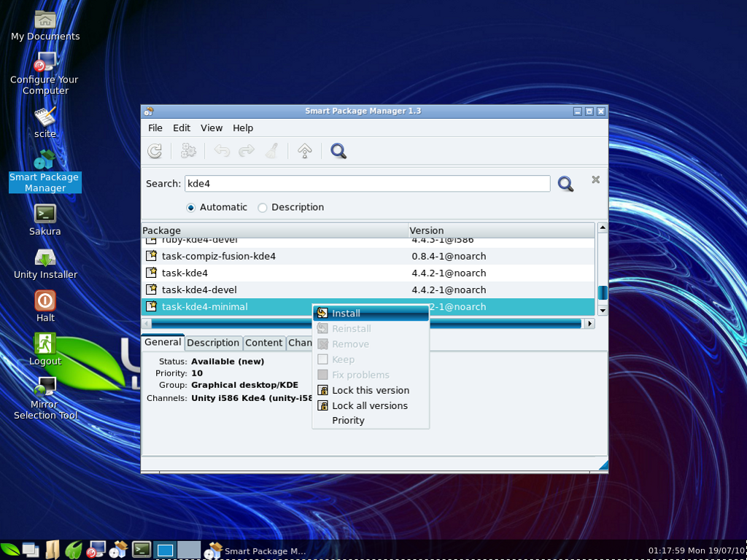
Task: Select the task-compiz-fusion-kde4 package row
Action: point(368,256)
